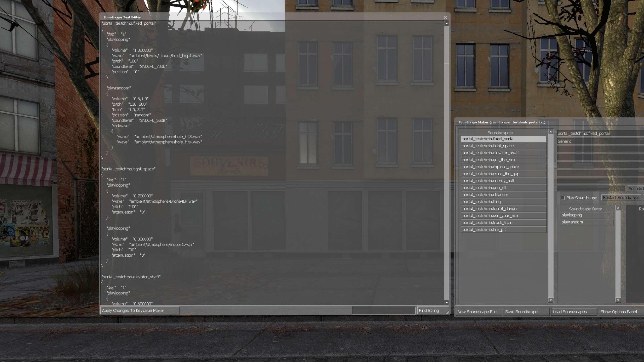
Task: Click "playrandom" line in text editor
Action: pos(118,88)
